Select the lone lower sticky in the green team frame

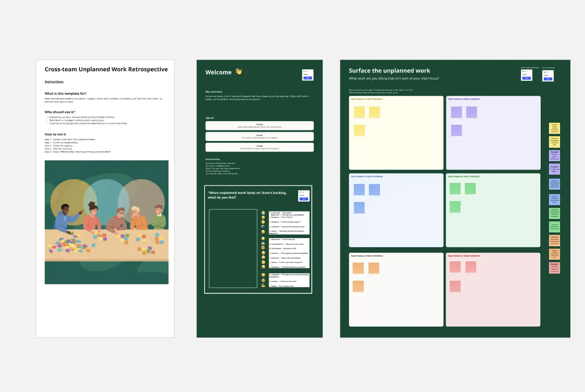pos(455,206)
